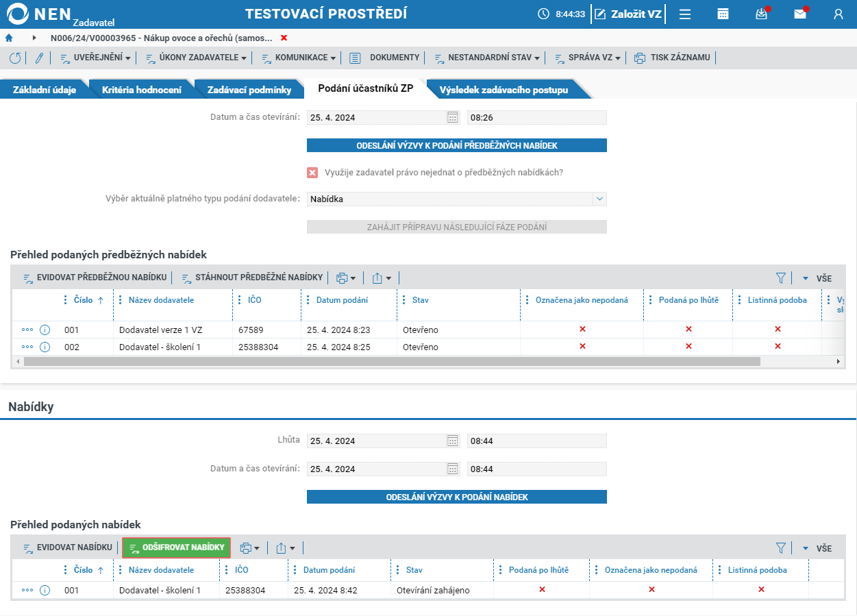This screenshot has height=616, width=857.
Task: Click filter icon in preliminary offers table
Action: [x=780, y=278]
